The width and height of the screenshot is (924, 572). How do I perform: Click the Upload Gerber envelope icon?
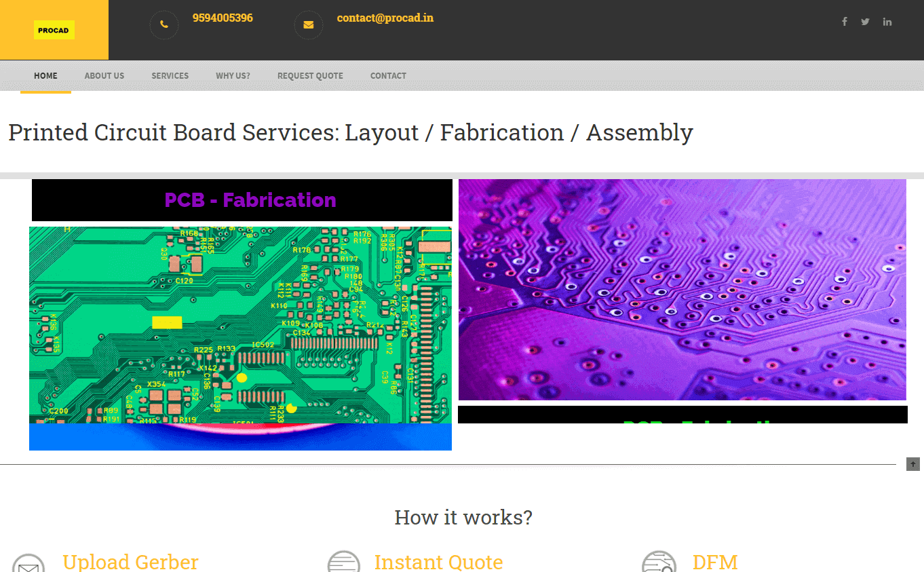(x=28, y=565)
